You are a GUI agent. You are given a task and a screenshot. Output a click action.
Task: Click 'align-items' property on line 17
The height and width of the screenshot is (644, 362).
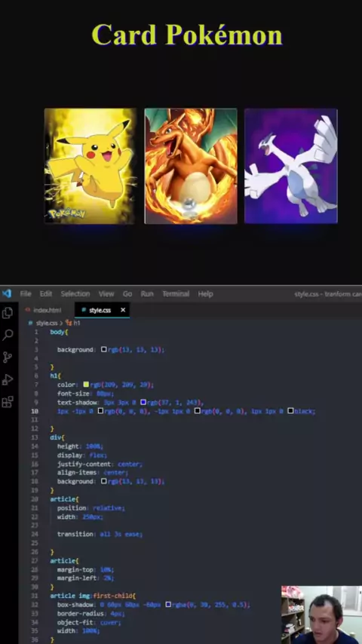point(77,472)
